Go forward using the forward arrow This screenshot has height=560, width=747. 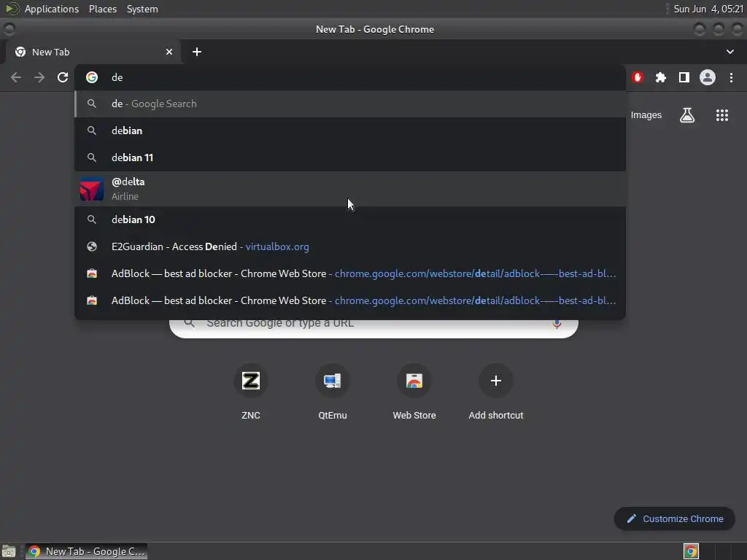[x=39, y=77]
